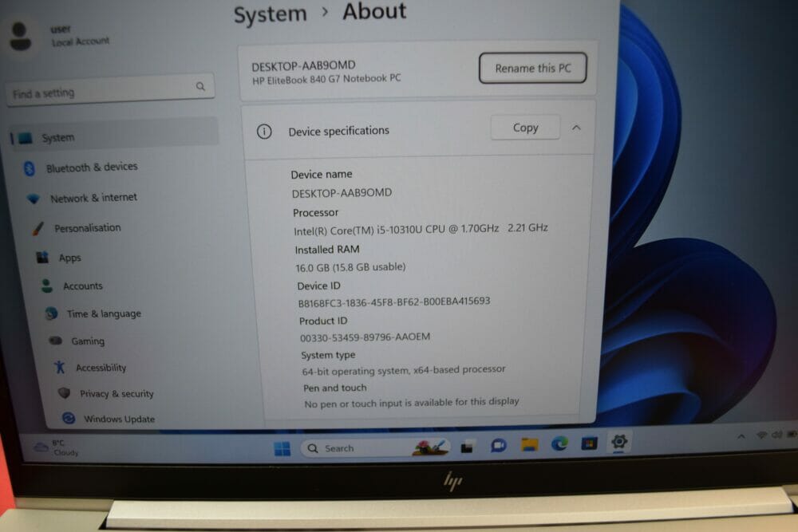
Task: Click the 64-bit operating system text
Action: [x=404, y=370]
